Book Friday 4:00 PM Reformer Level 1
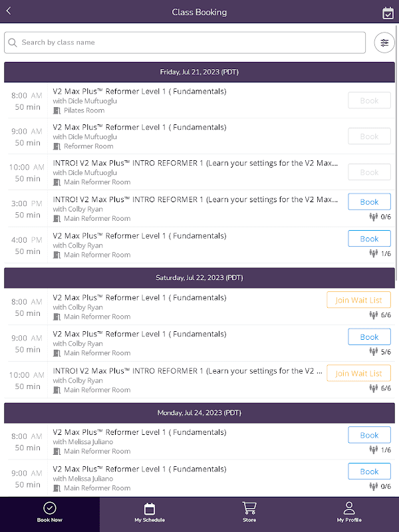 coord(369,239)
